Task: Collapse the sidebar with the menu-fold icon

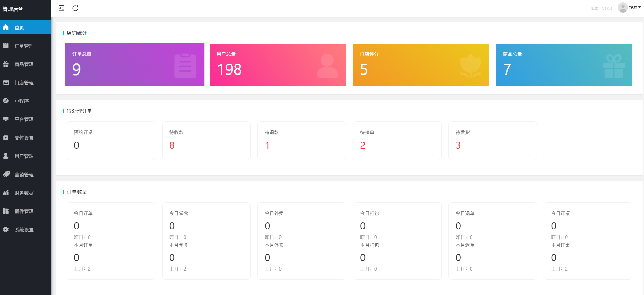Action: pos(62,8)
